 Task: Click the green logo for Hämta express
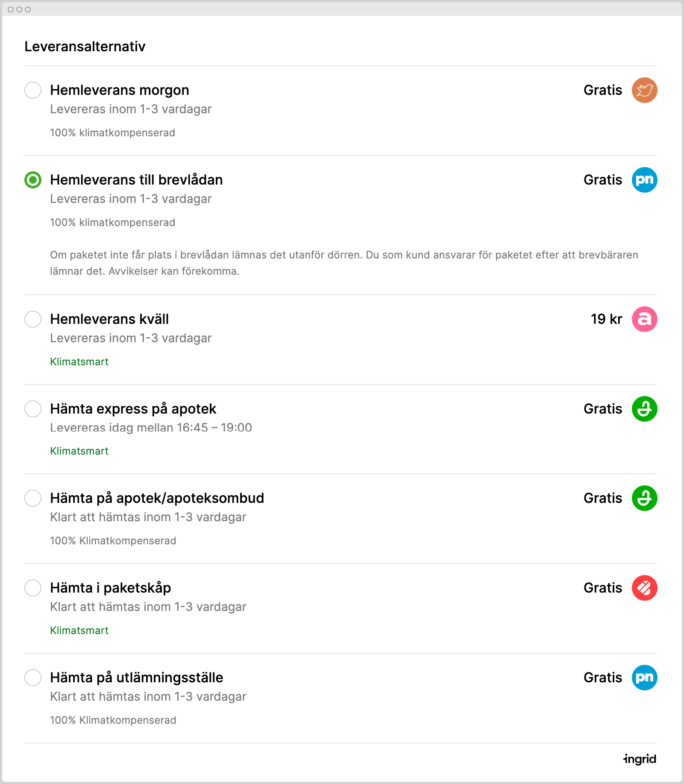tap(644, 409)
